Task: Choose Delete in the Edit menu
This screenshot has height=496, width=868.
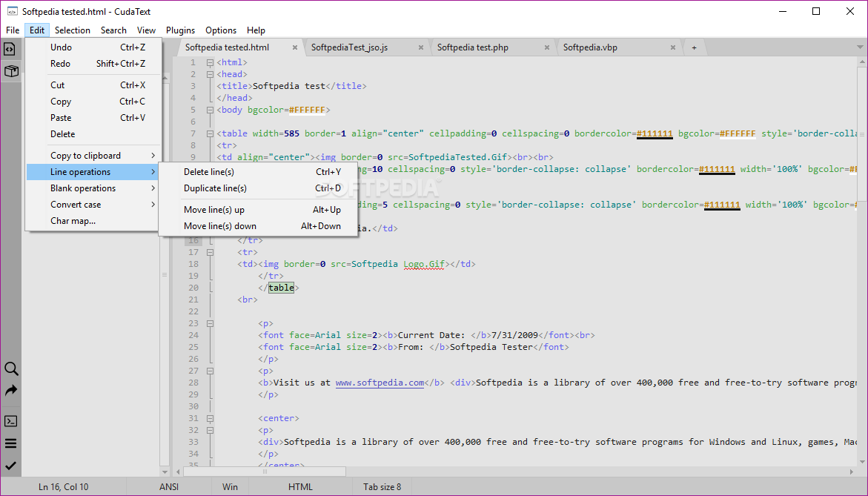Action: coord(93,134)
